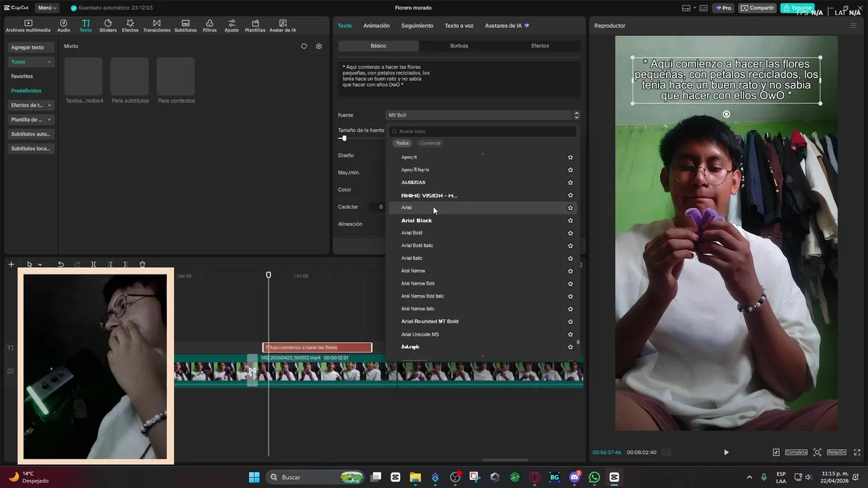Viewport: 868px width, 488px height.
Task: Switch to the Burbuja subtab
Action: tap(459, 45)
